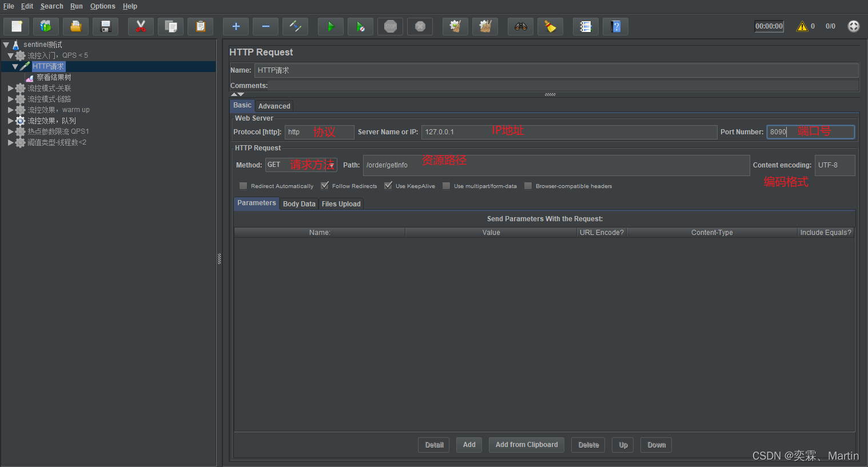Screen dimensions: 868x467
Task: Expand the 流控模式-关联 tree node
Action: coord(10,89)
